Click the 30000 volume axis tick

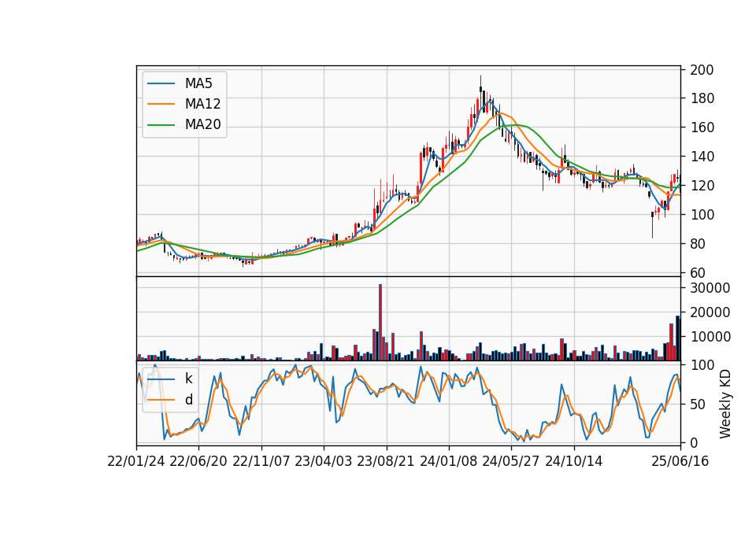click(710, 288)
